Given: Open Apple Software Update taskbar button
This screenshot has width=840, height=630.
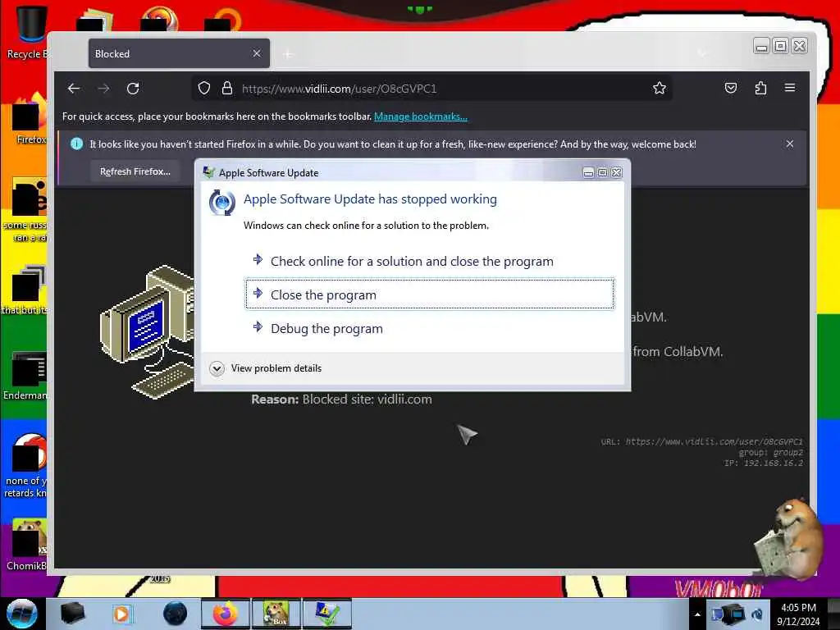Looking at the screenshot, I should coord(327,614).
